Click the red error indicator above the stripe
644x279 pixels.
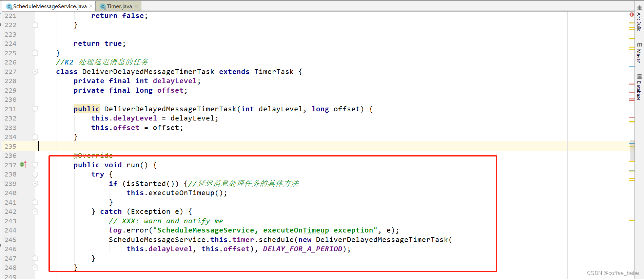(x=631, y=15)
